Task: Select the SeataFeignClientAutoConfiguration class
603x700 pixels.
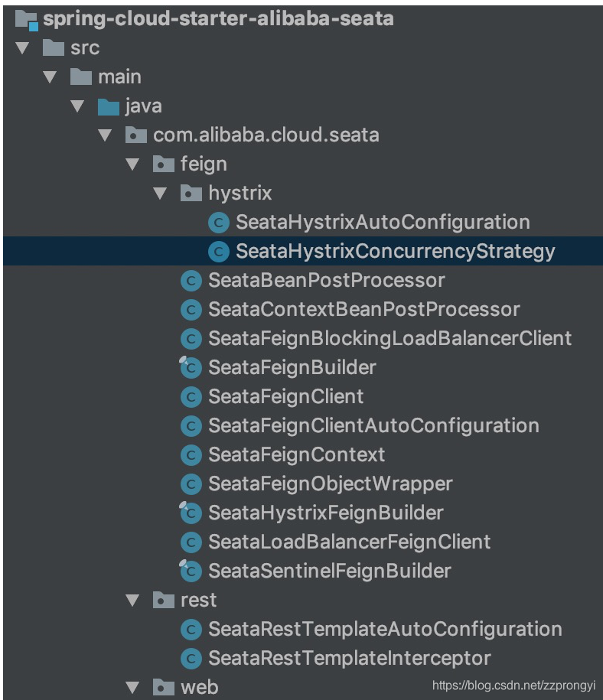Action: 373,426
